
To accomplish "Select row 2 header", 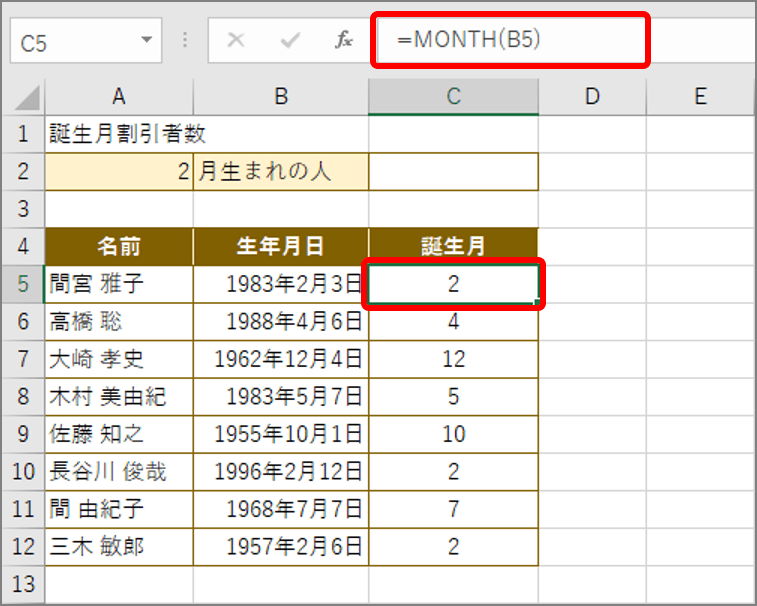I will click(23, 171).
